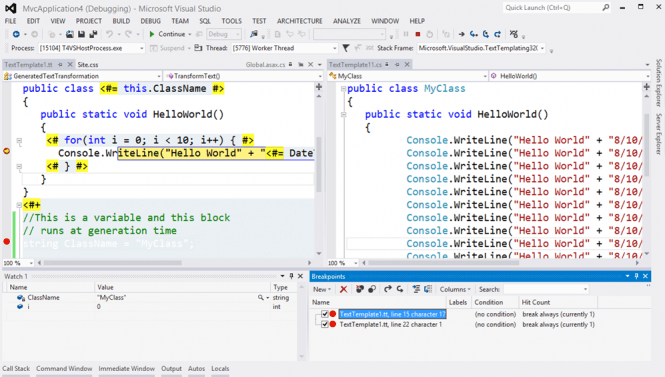Import breakpoints icon in Breakpoints panel
The width and height of the screenshot is (665, 377).
point(400,289)
